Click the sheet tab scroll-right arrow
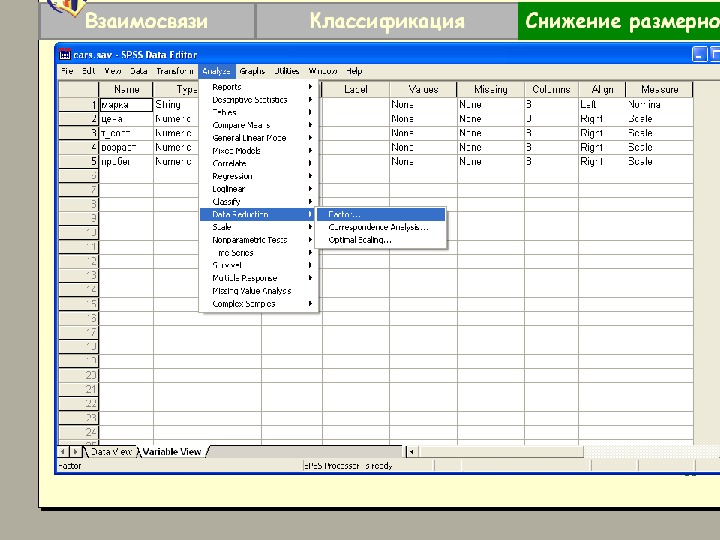 pyautogui.click(x=75, y=452)
